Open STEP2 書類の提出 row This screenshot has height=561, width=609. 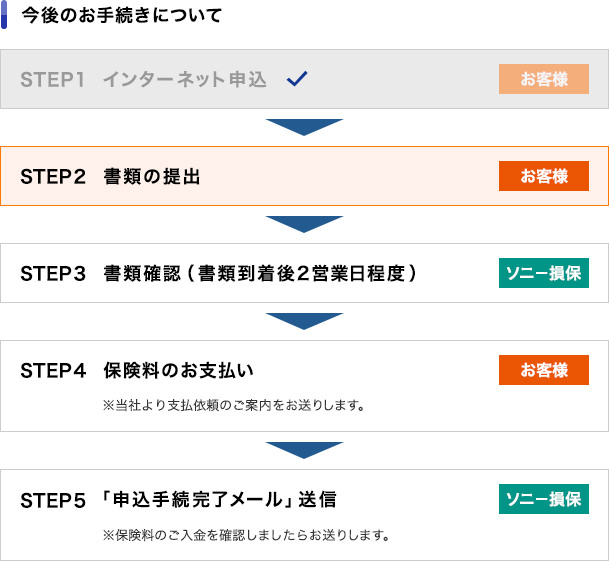pyautogui.click(x=304, y=176)
